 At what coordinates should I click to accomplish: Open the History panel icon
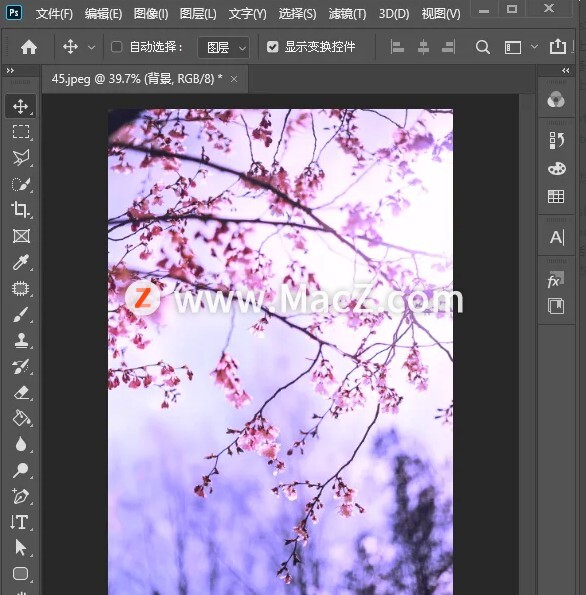[556, 140]
